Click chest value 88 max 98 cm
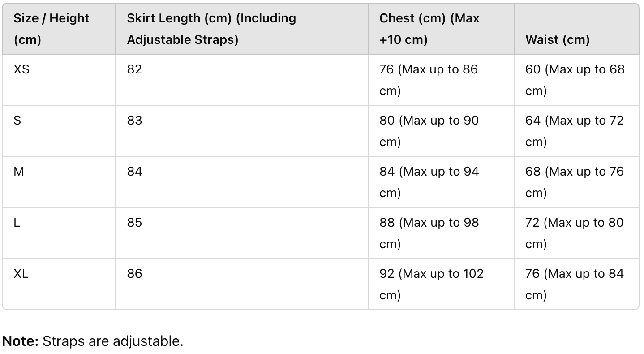This screenshot has width=644, height=354. pos(429,233)
